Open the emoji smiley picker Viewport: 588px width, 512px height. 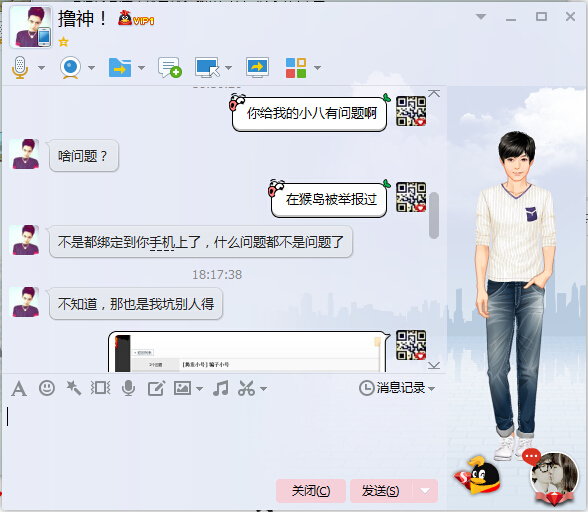pyautogui.click(x=47, y=388)
